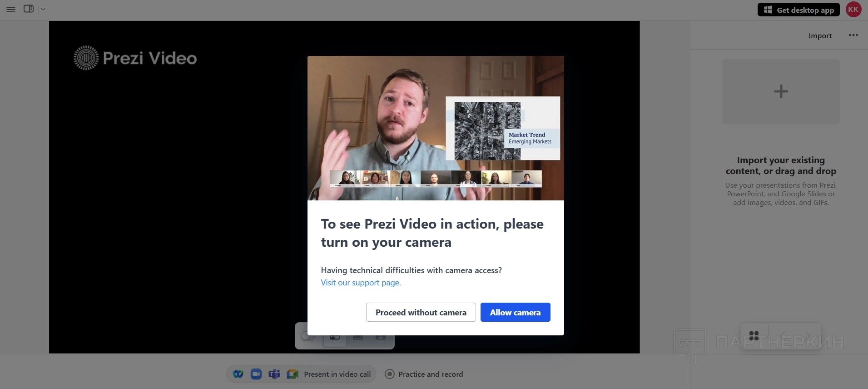
Task: Add content with the plus placeholder
Action: click(781, 91)
